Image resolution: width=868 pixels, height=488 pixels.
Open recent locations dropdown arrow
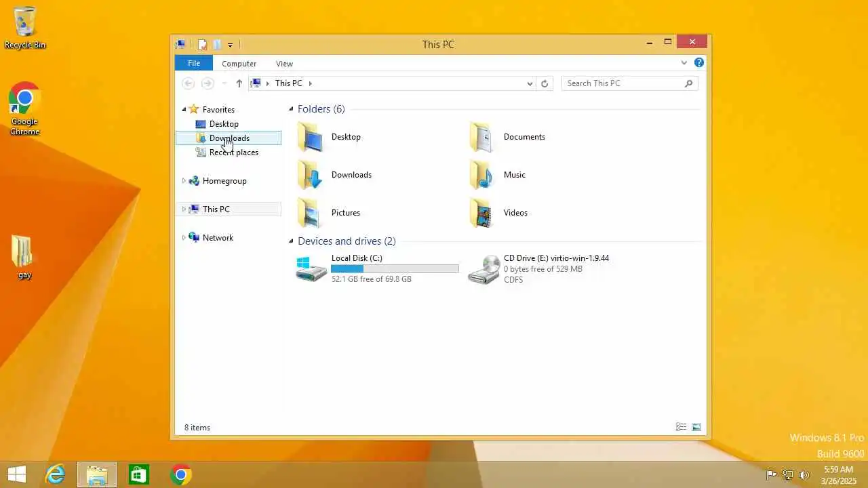(x=224, y=83)
